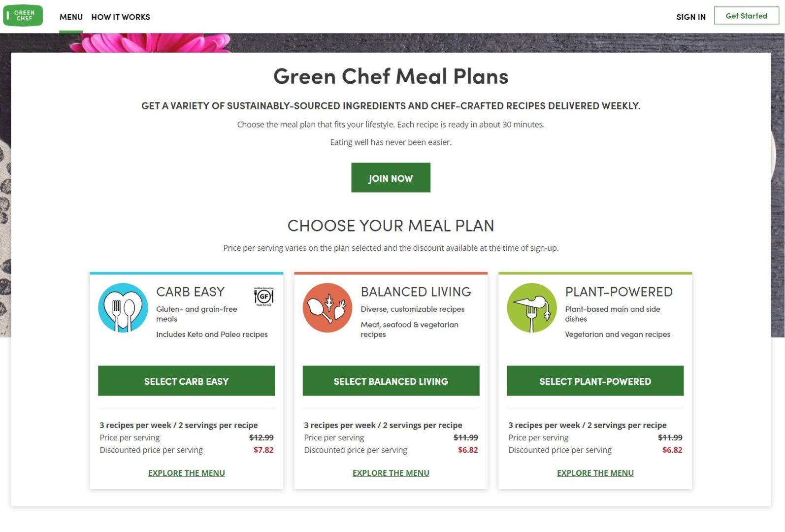Explore the Carb Easy menu
This screenshot has height=532, width=785.
click(186, 473)
